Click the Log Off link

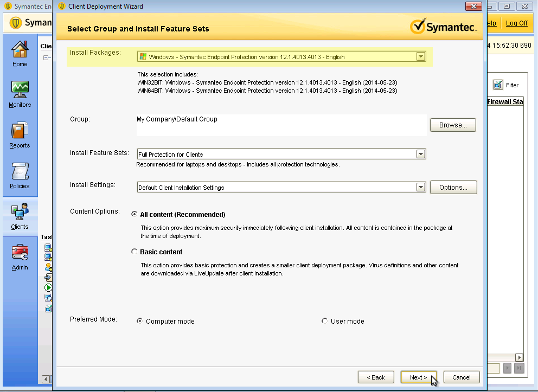pos(516,23)
